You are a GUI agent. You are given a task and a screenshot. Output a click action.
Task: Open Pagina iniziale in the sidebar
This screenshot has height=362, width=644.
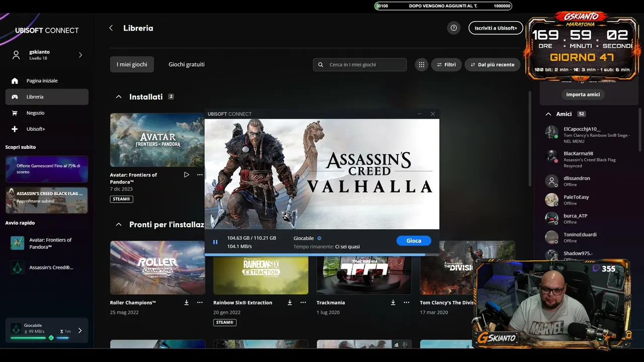pyautogui.click(x=47, y=80)
